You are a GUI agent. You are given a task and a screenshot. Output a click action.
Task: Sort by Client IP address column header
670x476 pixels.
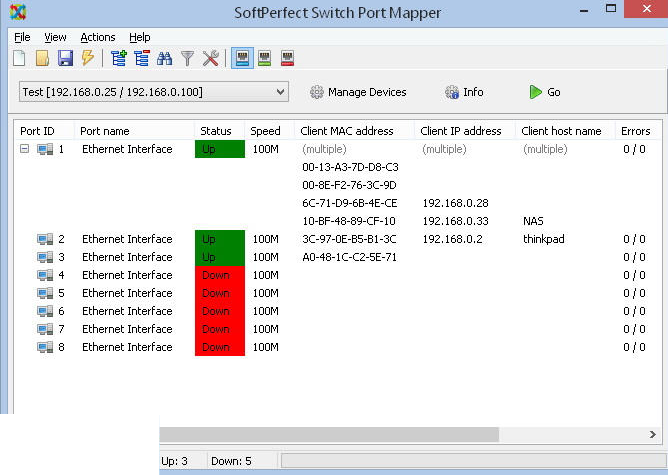click(461, 131)
